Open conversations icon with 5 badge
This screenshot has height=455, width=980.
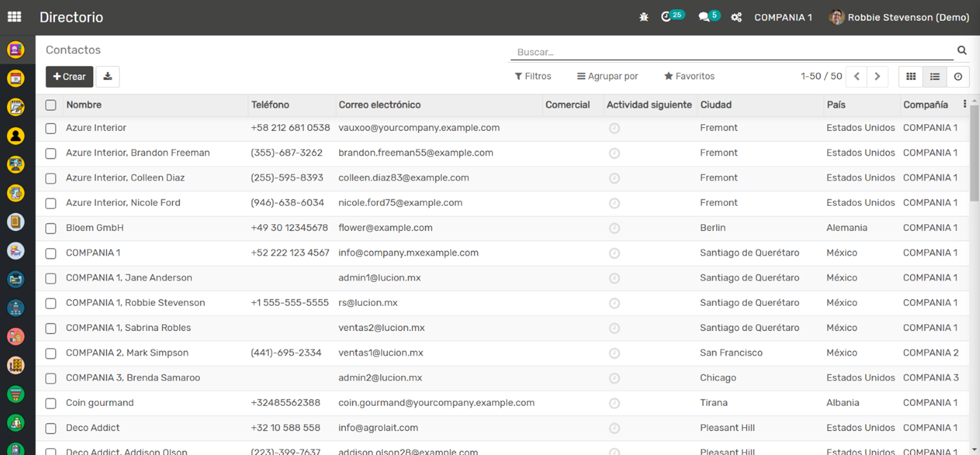point(704,17)
